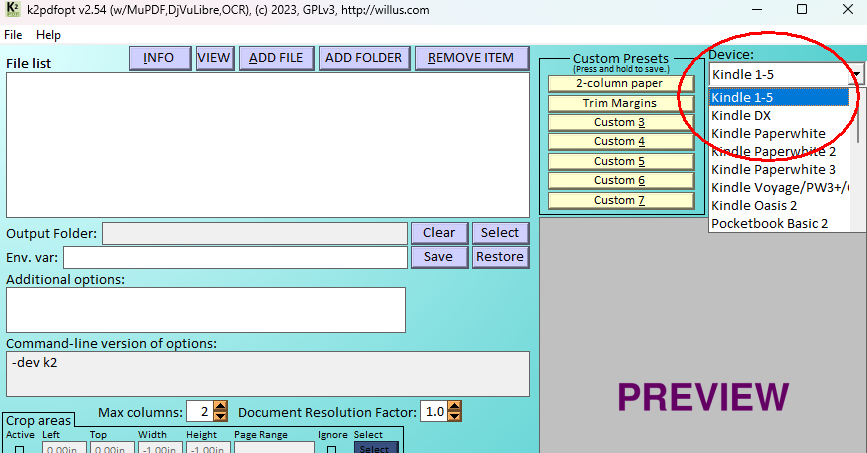
Task: Save the environment variable
Action: coord(440,257)
